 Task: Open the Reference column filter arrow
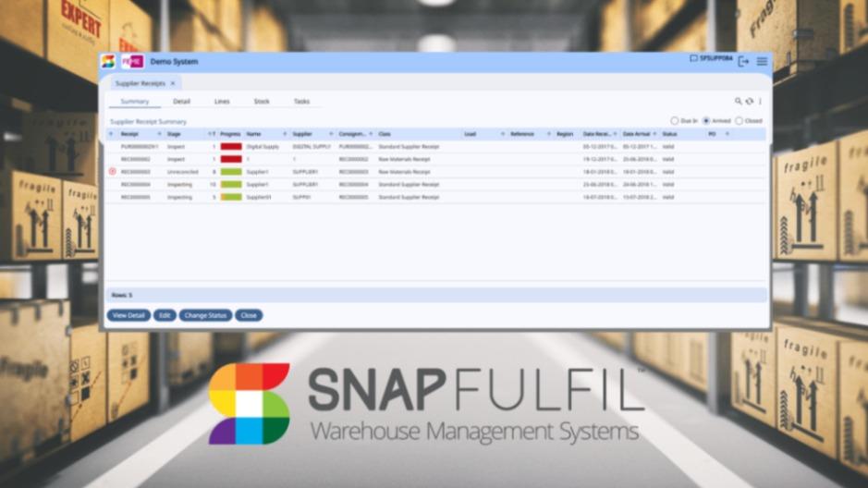pos(548,134)
